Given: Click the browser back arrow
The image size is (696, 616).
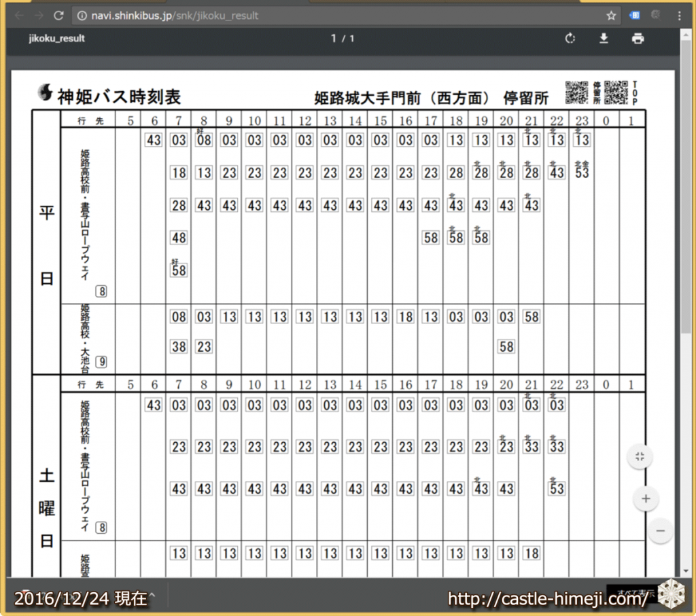Looking at the screenshot, I should 19,15.
